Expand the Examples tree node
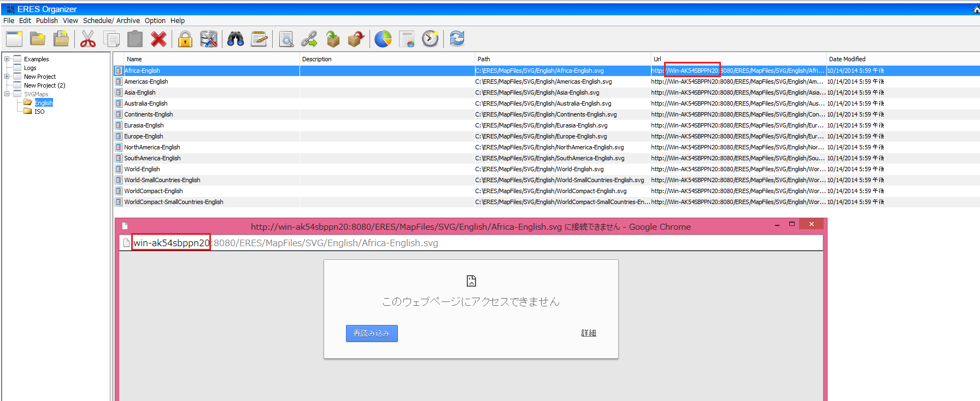Image resolution: width=980 pixels, height=401 pixels. point(7,59)
